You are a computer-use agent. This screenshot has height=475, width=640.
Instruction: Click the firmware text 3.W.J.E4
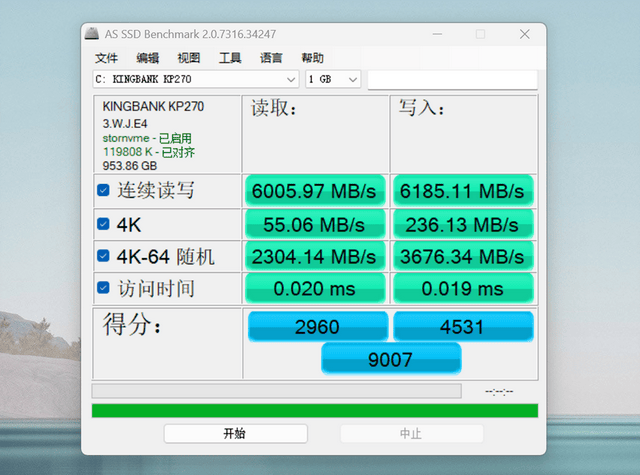coord(125,124)
